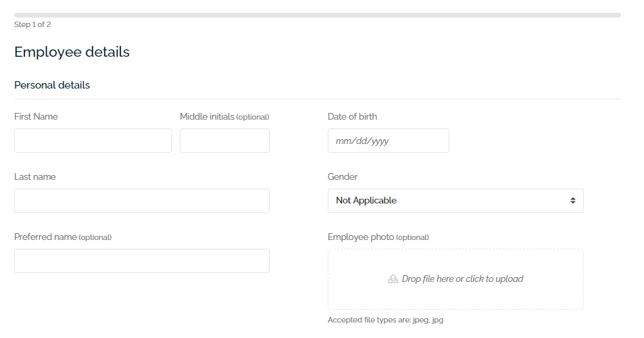Screen dimensions: 644x338
Task: Click the 'Employee details' heading
Action: coord(72,52)
